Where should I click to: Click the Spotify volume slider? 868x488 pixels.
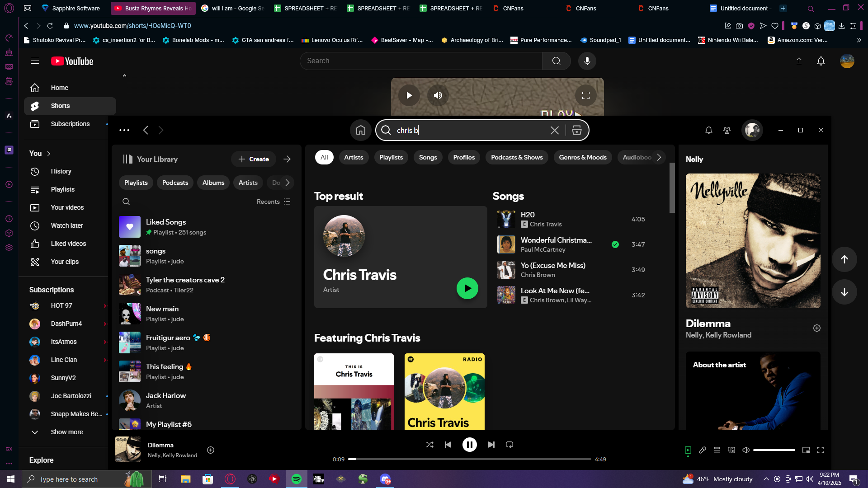pos(774,450)
